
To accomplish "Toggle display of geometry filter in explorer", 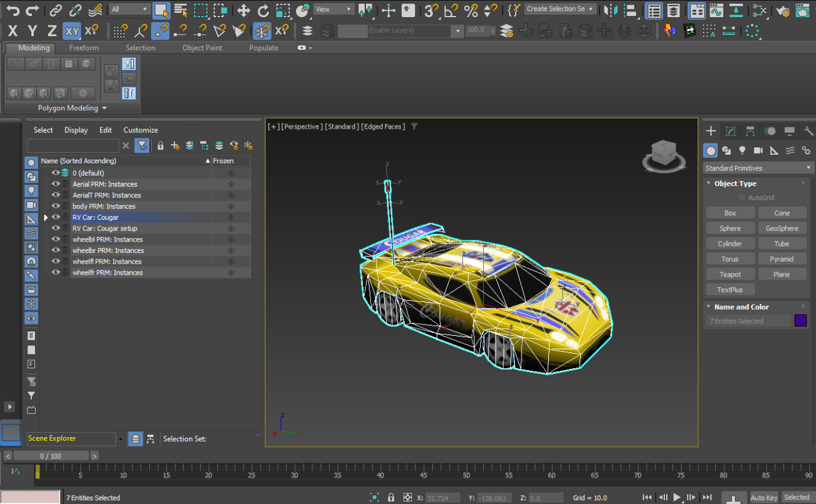I will click(x=31, y=163).
